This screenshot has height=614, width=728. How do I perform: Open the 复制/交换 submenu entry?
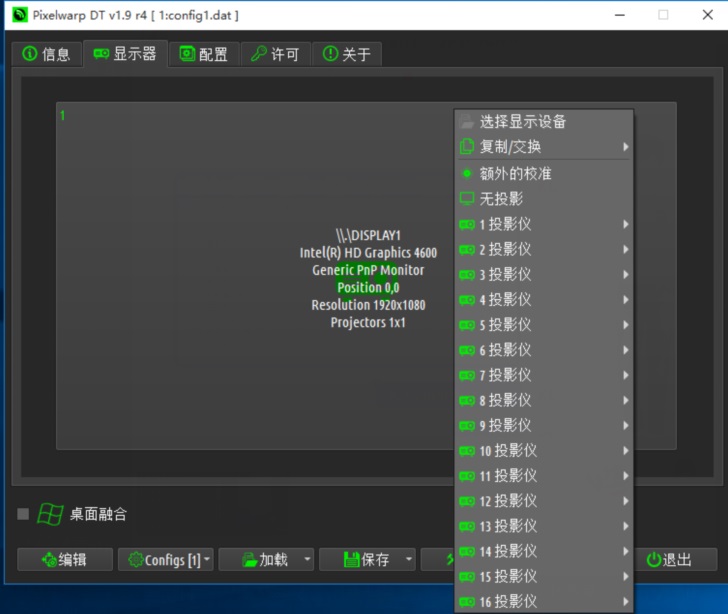(x=544, y=147)
